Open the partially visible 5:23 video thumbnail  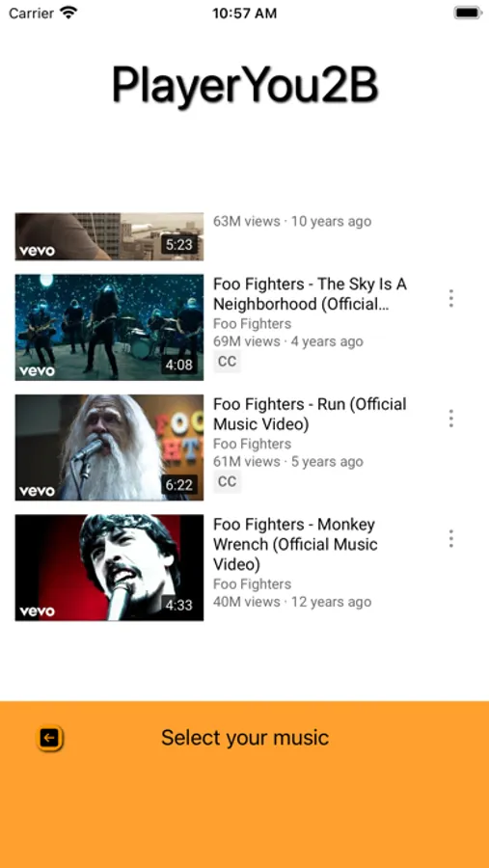pos(109,236)
